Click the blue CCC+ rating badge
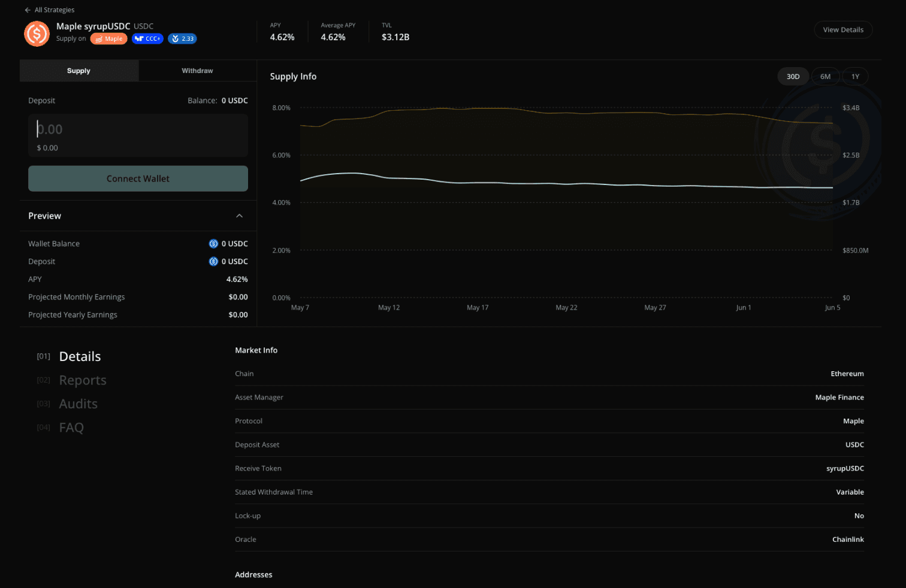The image size is (906, 588). (x=147, y=39)
